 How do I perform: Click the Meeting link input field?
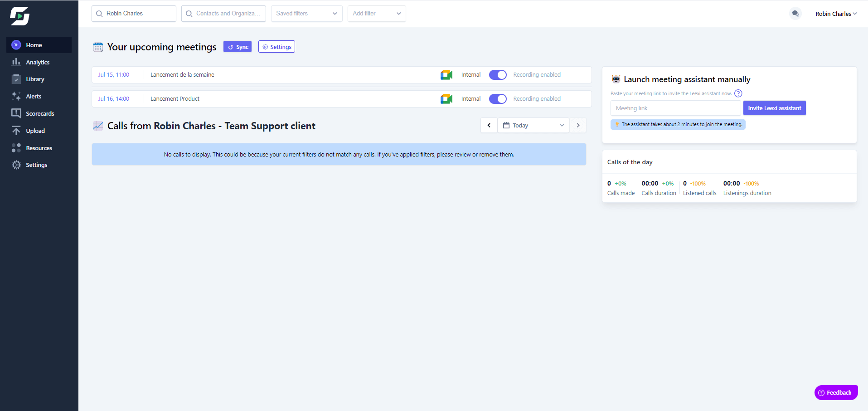pos(675,108)
